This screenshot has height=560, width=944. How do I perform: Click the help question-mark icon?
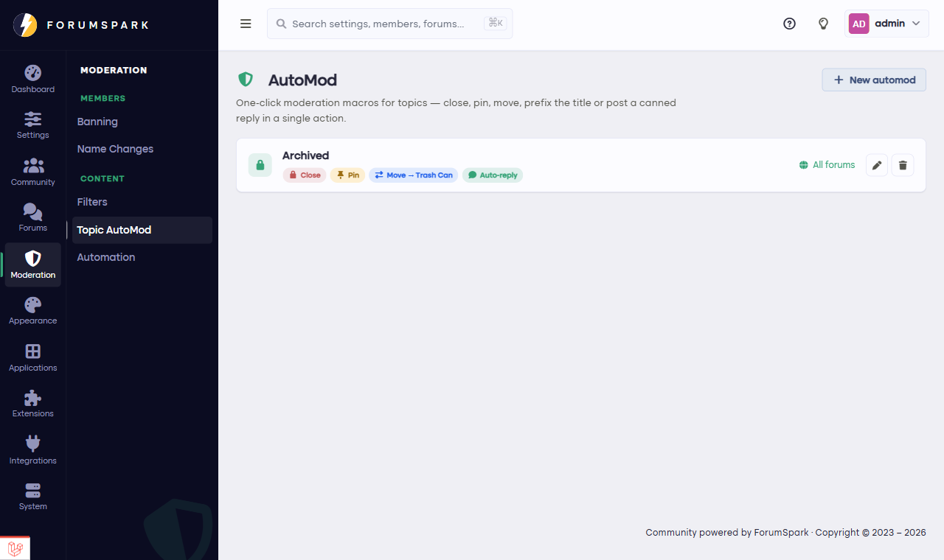(x=789, y=24)
